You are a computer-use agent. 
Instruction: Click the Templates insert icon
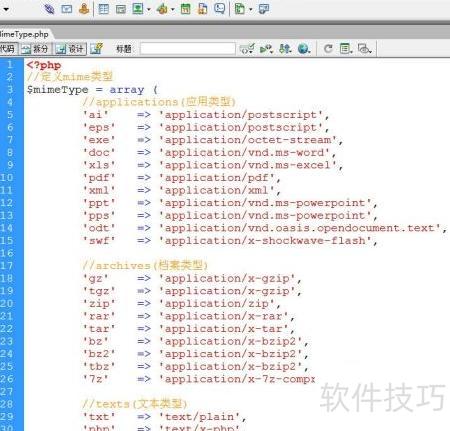click(x=240, y=9)
